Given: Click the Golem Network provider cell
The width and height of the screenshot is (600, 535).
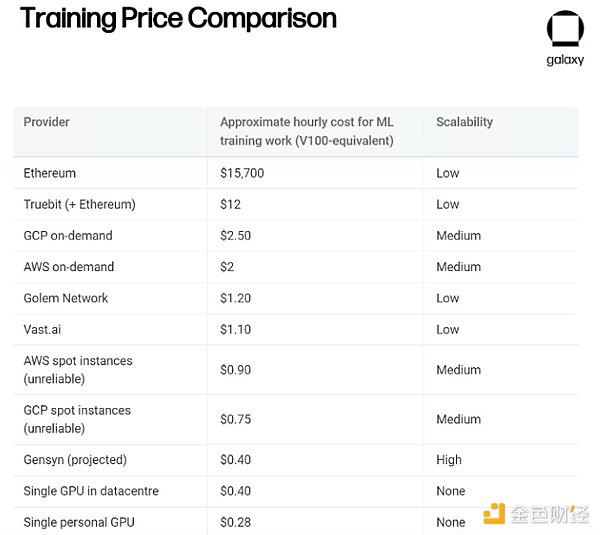Looking at the screenshot, I should (x=66, y=298).
